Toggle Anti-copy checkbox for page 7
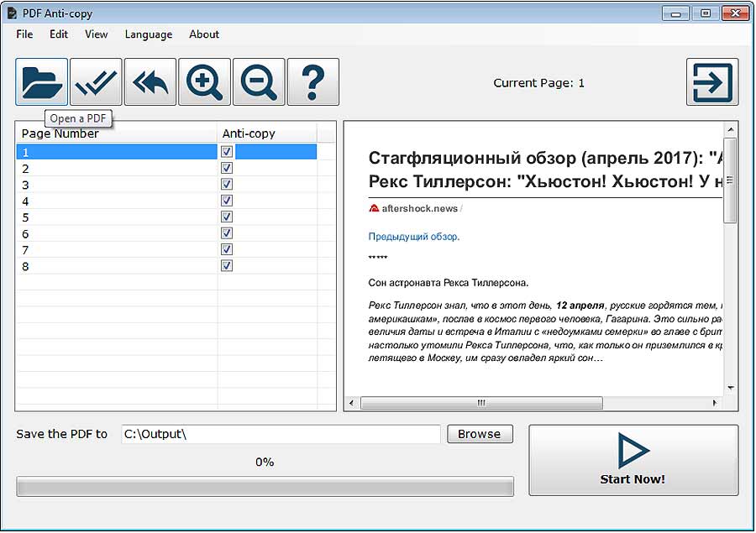 click(227, 249)
